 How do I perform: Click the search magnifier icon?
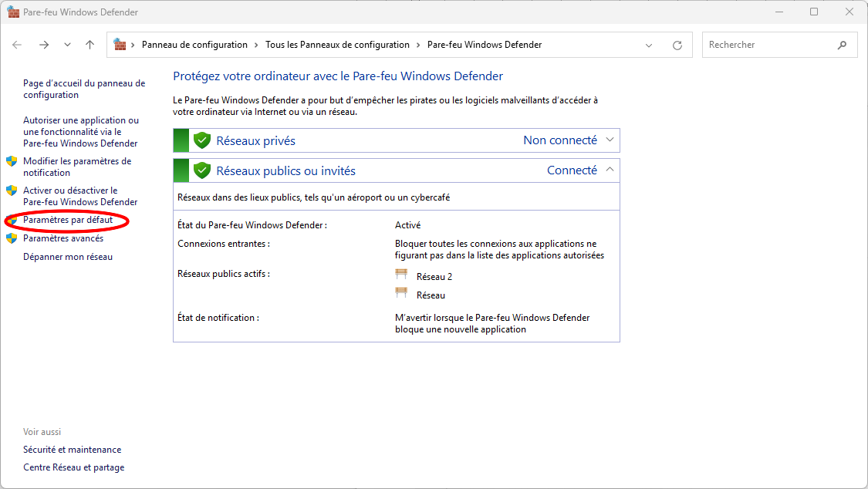[842, 45]
